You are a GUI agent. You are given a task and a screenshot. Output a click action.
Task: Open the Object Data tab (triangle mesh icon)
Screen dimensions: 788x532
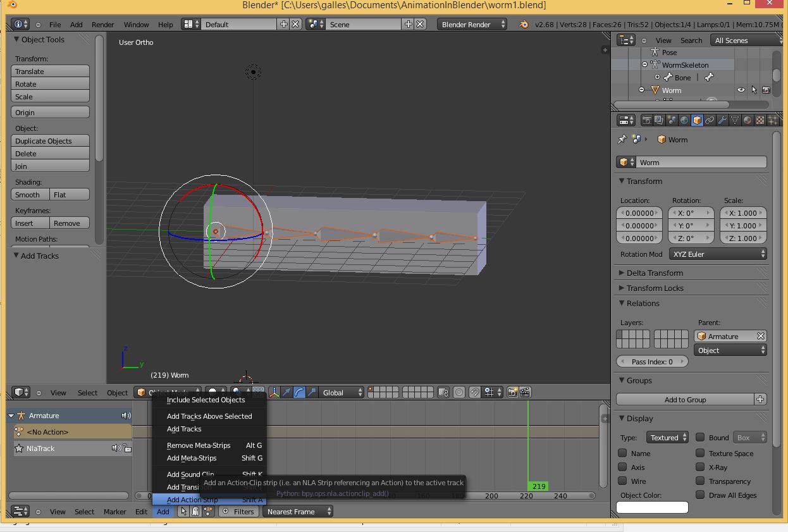coord(735,120)
